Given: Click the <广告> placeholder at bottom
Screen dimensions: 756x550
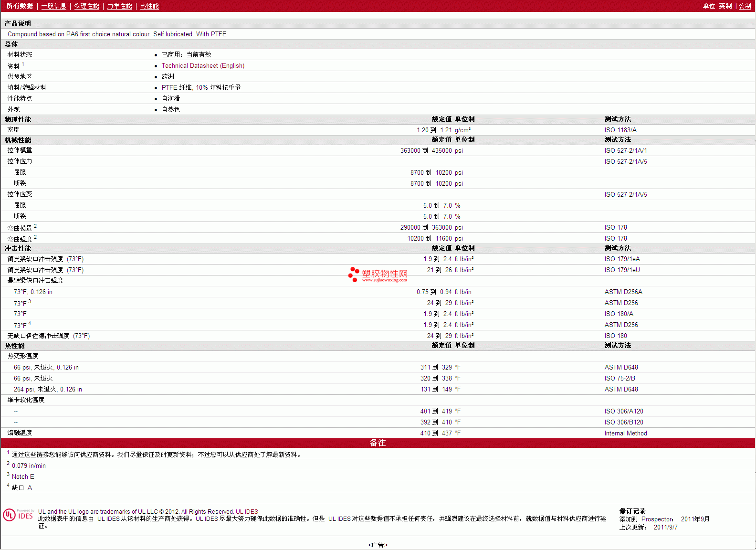Looking at the screenshot, I should point(378,545).
